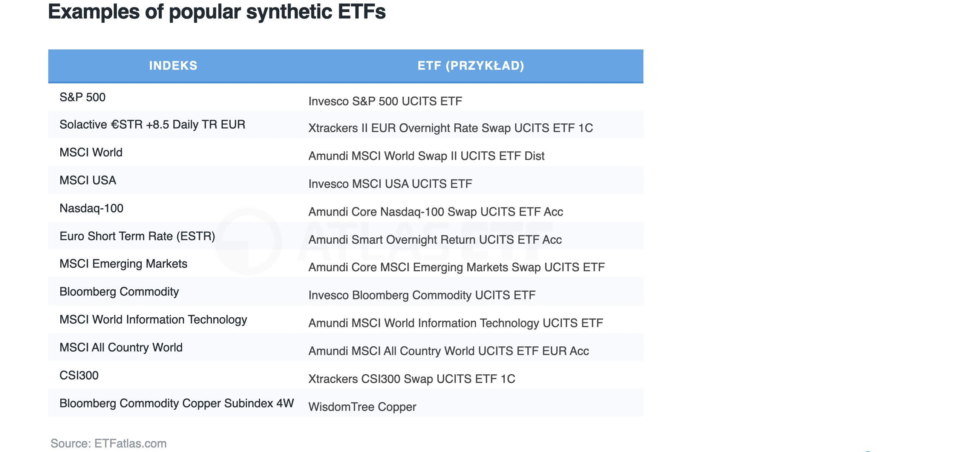Click Invesco S&P 500 UCITS ETF entry

pyautogui.click(x=385, y=101)
